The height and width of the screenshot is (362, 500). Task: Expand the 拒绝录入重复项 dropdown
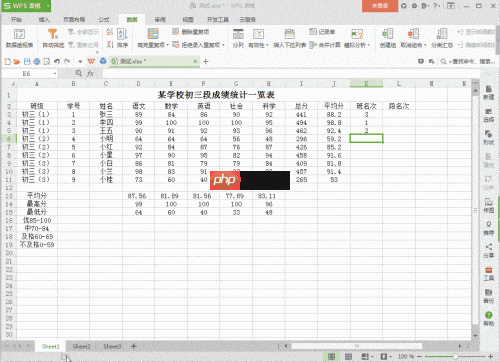tap(223, 45)
